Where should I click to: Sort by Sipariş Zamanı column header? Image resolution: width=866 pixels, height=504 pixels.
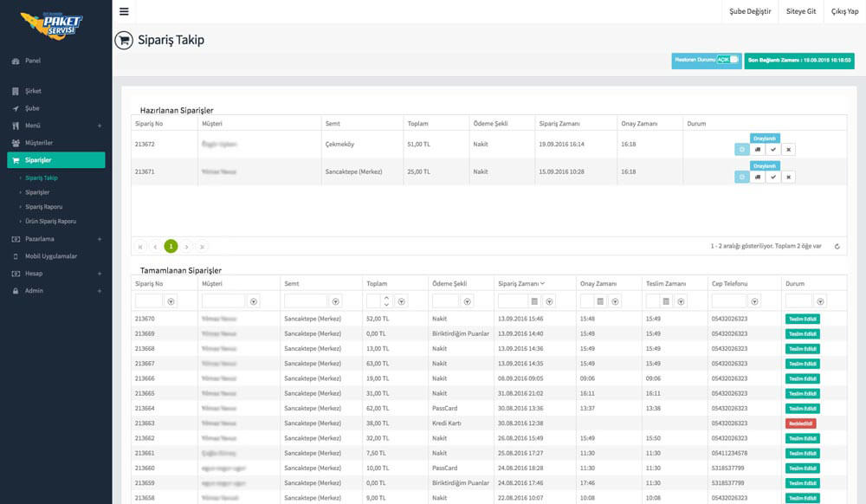click(521, 283)
